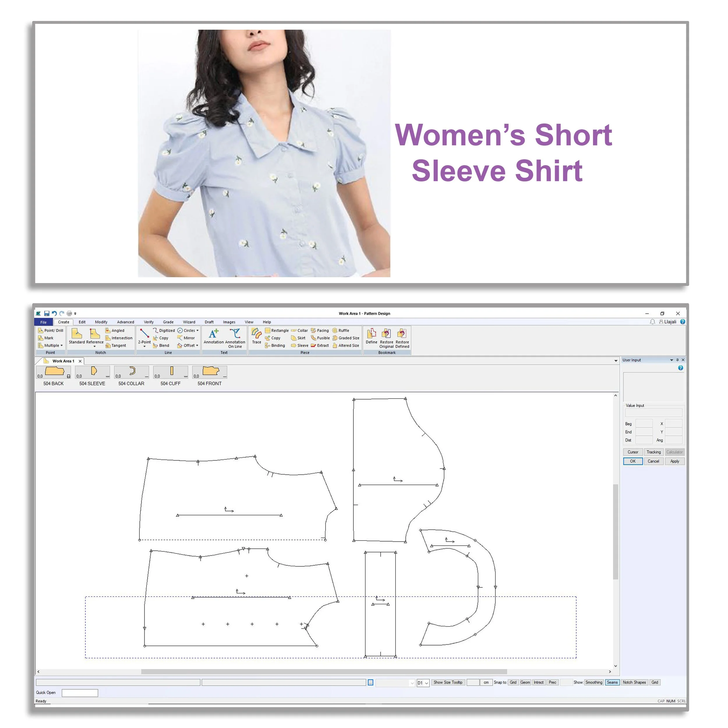Click the Annotation On Line tool

235,338
